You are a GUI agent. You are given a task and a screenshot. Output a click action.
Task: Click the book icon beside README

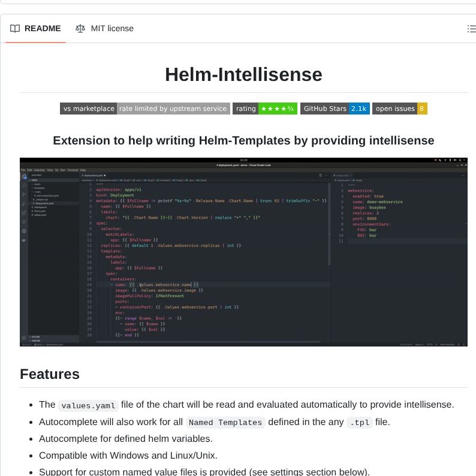coord(15,29)
